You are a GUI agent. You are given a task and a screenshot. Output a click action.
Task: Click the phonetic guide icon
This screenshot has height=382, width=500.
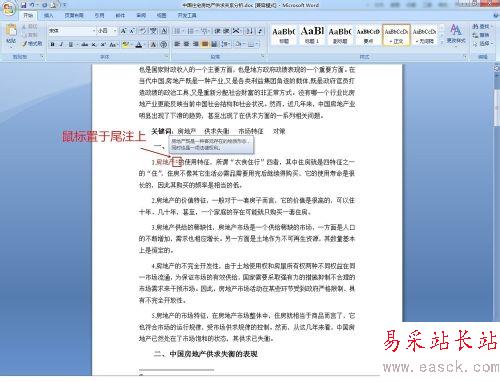click(153, 31)
